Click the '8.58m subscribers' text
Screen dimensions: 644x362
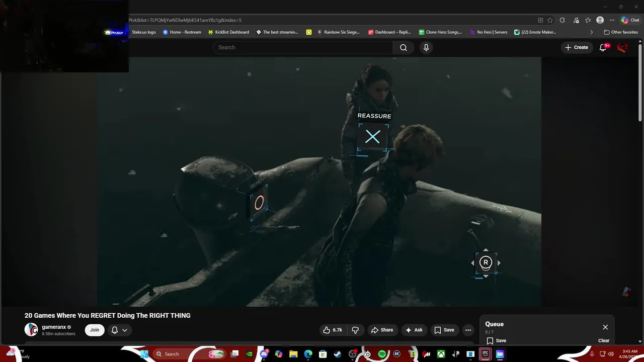coord(58,334)
